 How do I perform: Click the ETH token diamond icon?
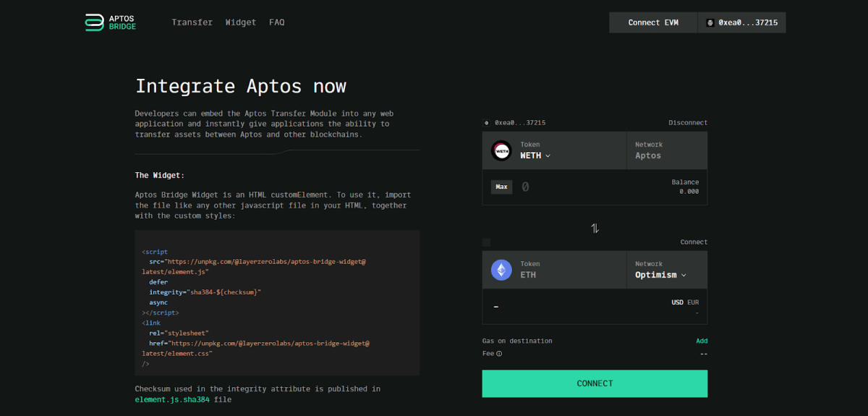[x=501, y=270]
